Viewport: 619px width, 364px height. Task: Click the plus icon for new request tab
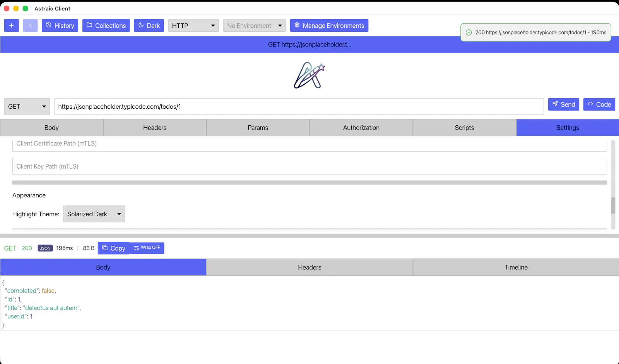pos(11,26)
